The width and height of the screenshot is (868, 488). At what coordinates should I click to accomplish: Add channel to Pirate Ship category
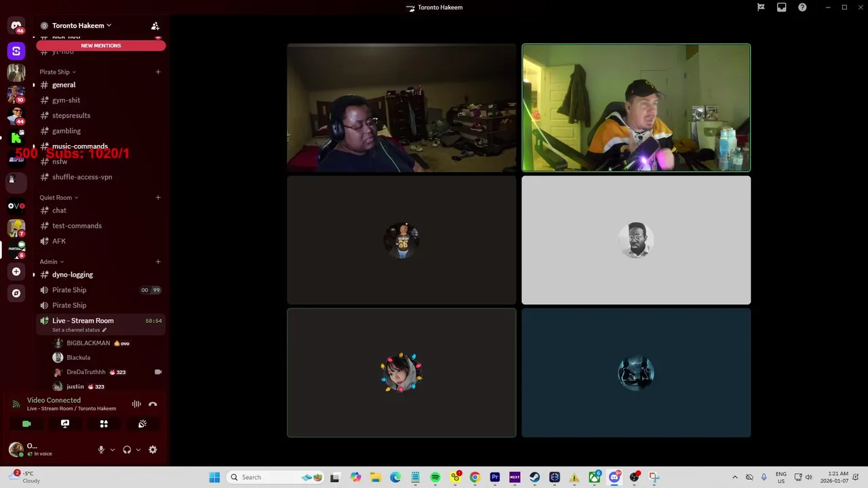(158, 72)
